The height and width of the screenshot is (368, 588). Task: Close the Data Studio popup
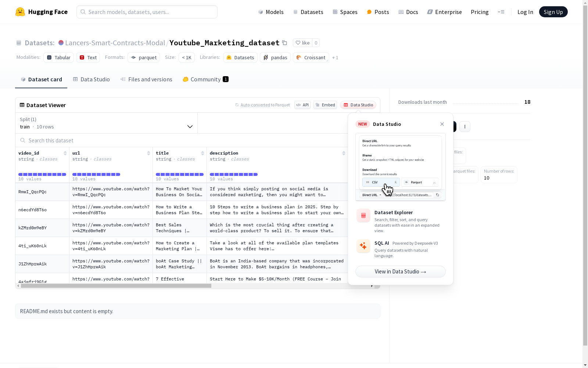click(x=442, y=124)
